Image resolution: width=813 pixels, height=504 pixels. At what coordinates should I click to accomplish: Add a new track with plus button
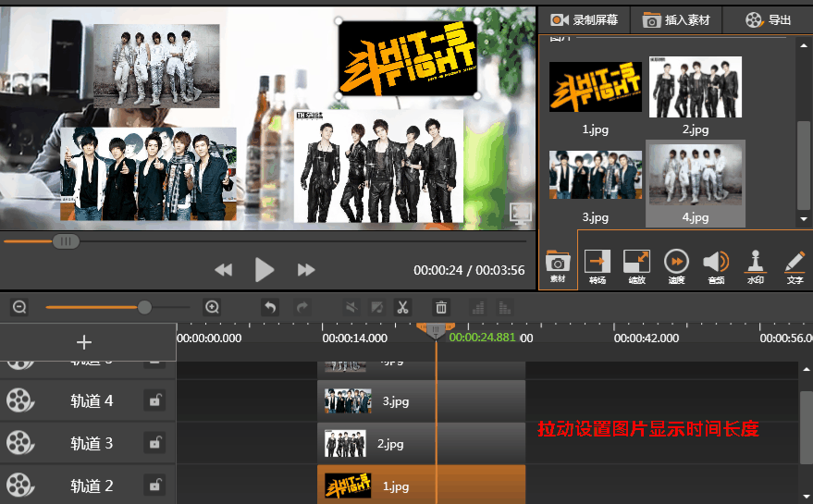coord(84,342)
